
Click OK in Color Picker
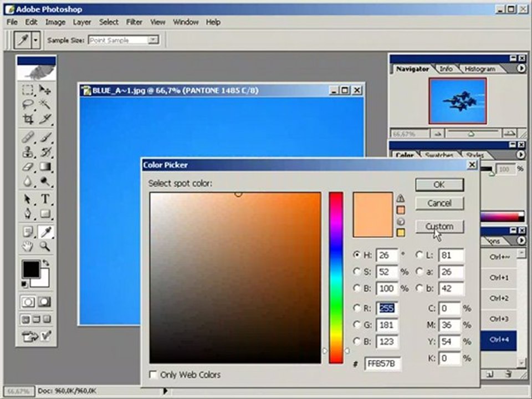pyautogui.click(x=439, y=185)
